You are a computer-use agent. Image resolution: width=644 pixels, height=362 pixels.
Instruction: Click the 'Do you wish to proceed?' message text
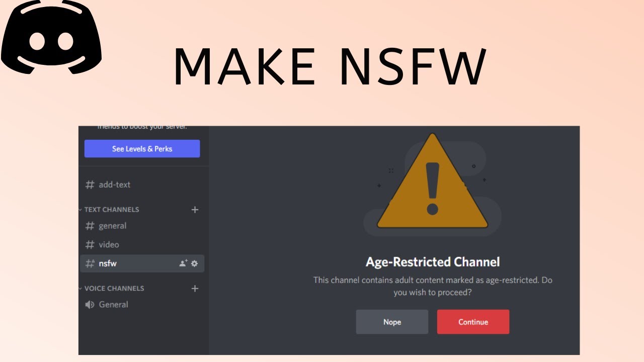[433, 286]
